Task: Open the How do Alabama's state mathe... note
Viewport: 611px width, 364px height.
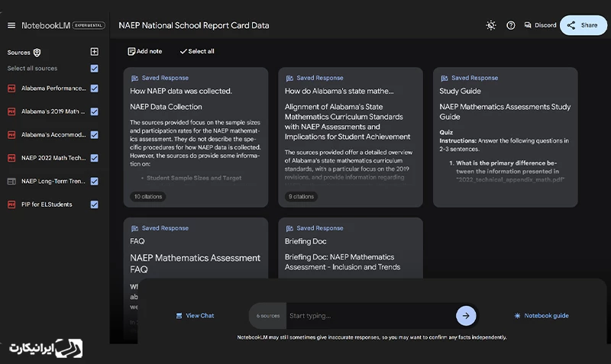Action: click(x=351, y=137)
